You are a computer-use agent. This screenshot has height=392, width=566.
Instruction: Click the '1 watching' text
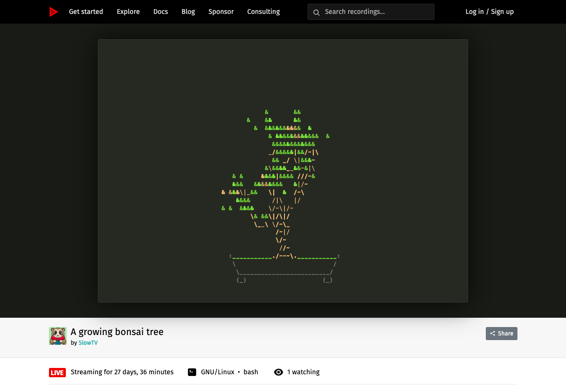303,372
